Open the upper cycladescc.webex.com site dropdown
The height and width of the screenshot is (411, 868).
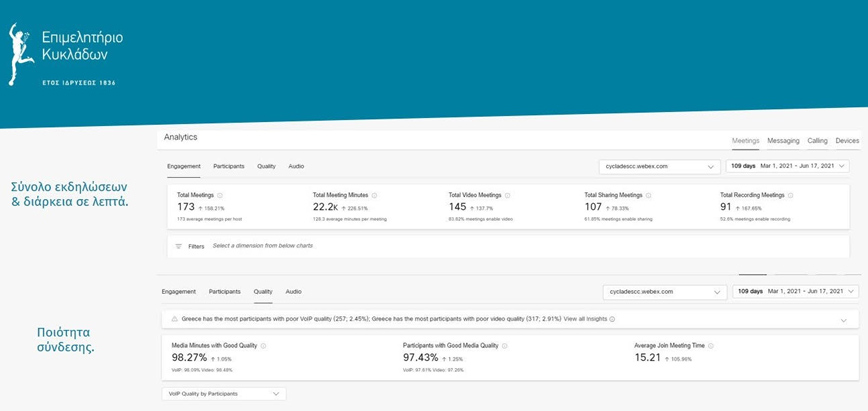click(658, 166)
